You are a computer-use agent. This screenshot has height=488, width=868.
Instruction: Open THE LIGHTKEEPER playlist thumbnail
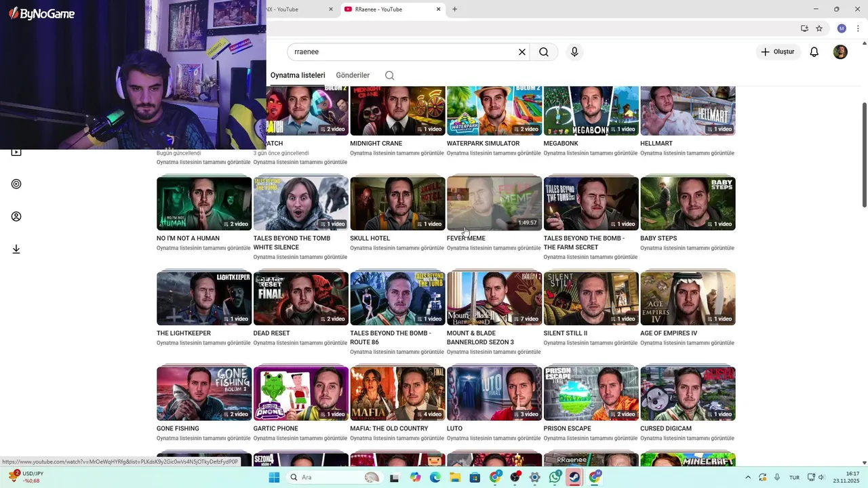click(204, 298)
